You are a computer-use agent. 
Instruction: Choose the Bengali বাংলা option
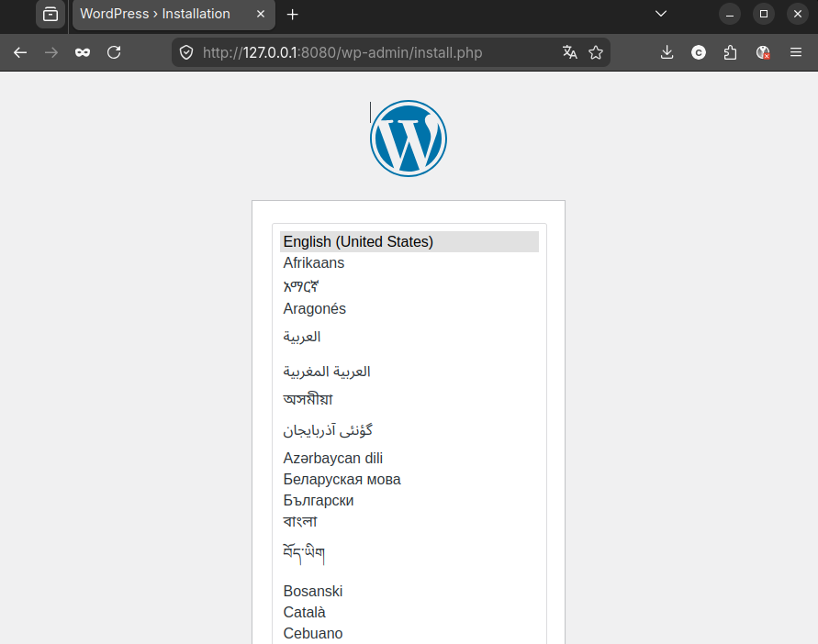point(409,521)
